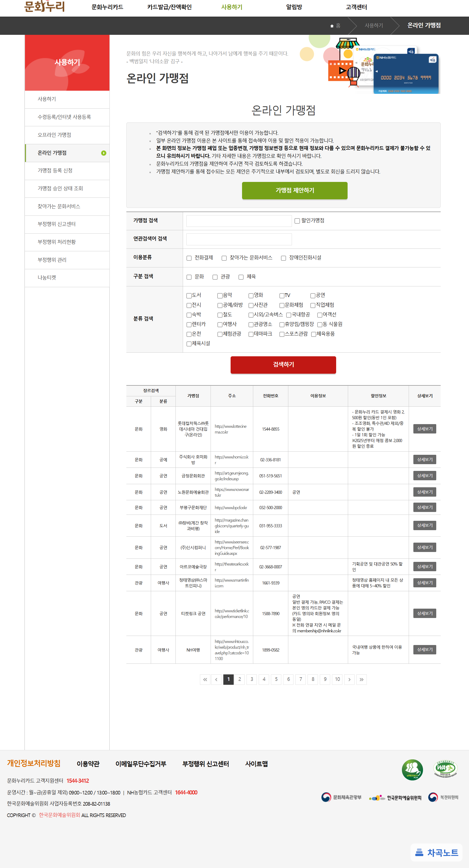Click the 연관검색어 검색 input field
469x868 pixels.
239,239
